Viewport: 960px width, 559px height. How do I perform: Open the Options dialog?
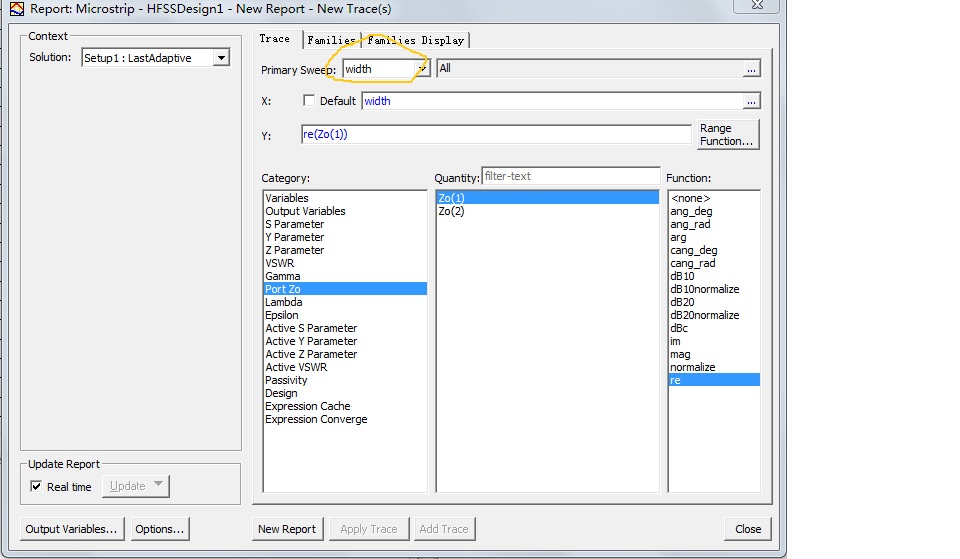pyautogui.click(x=160, y=529)
